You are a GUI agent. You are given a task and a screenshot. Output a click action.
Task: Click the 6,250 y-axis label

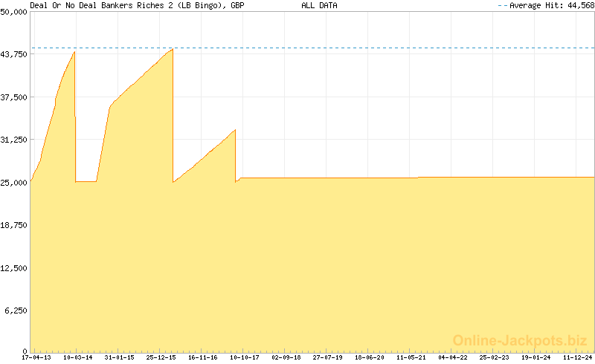pos(16,310)
